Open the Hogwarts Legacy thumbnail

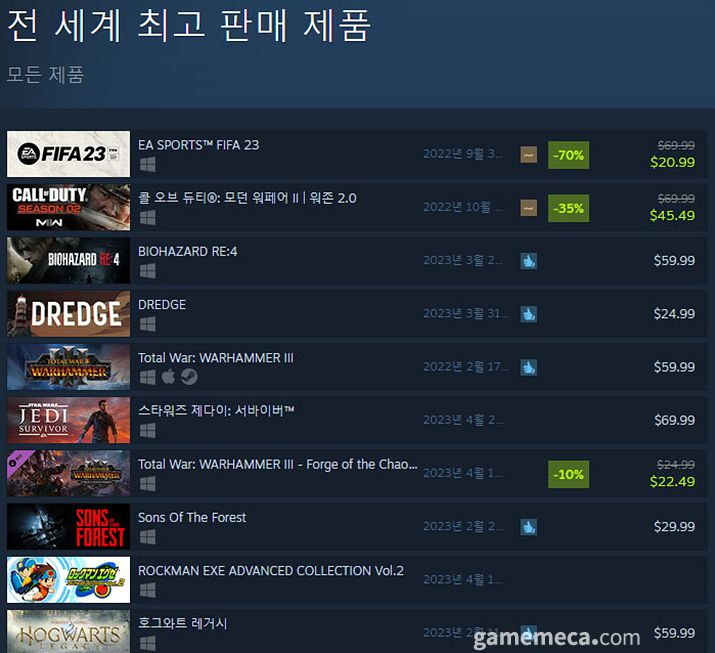tap(68, 632)
